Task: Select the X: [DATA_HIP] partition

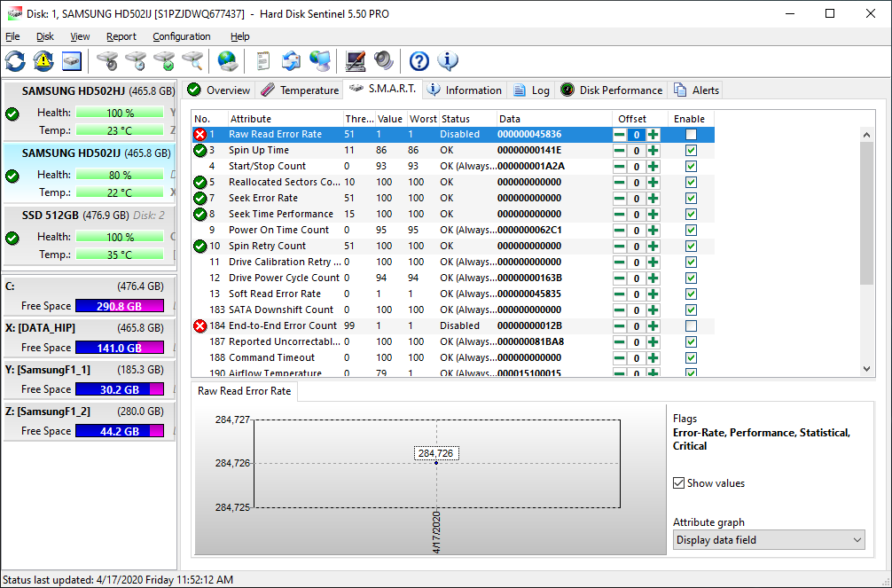Action: 90,338
